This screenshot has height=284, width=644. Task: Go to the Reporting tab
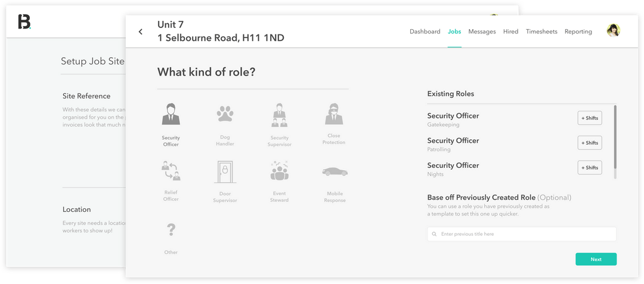(x=578, y=32)
